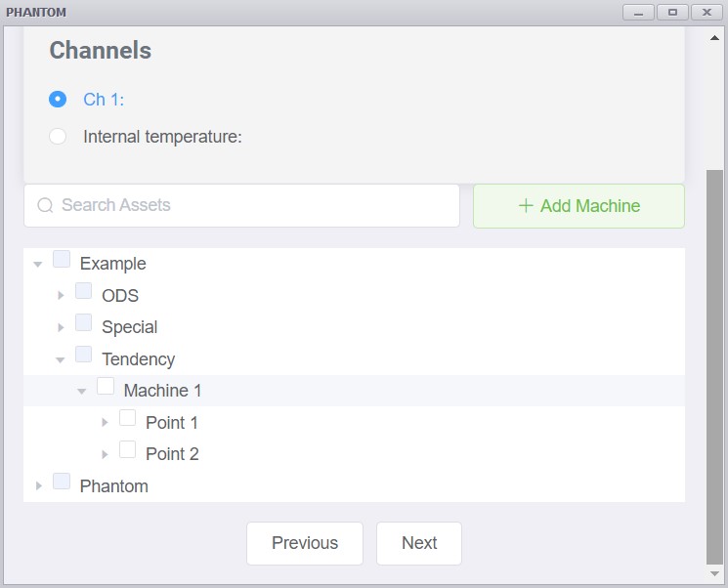
Task: Check the Example checkbox
Action: [62, 260]
